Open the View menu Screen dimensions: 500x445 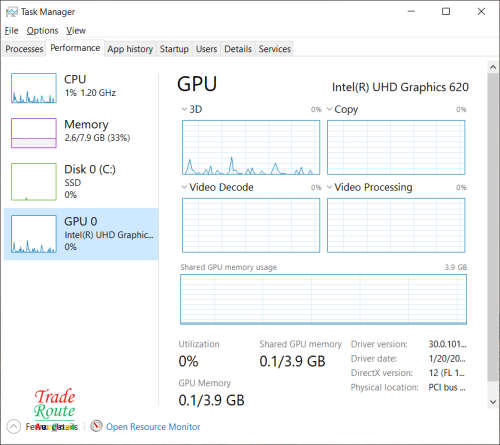coord(76,31)
